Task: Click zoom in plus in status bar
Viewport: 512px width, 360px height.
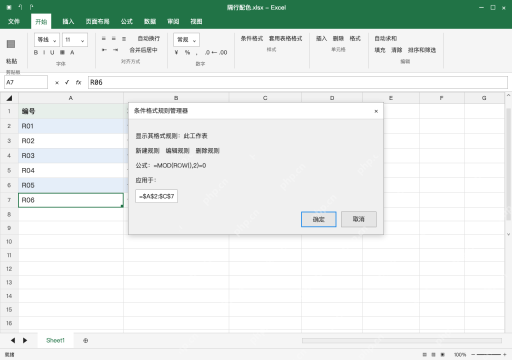Action: [x=505, y=354]
